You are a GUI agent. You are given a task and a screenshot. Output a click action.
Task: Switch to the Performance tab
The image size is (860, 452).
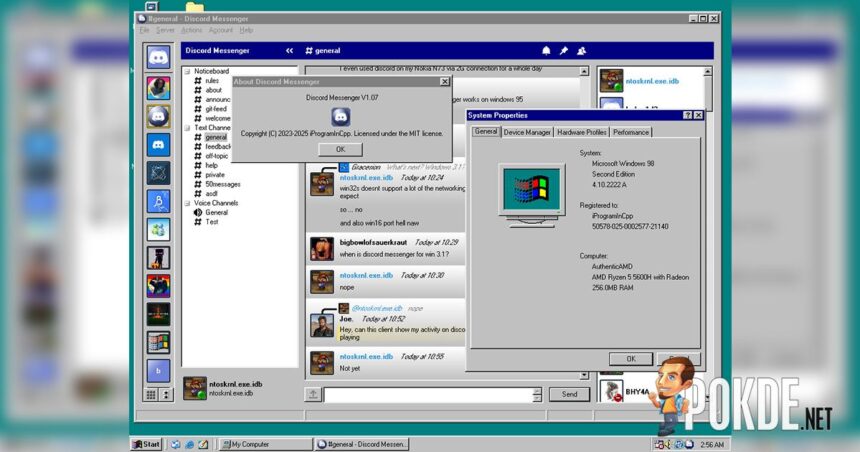pos(631,132)
